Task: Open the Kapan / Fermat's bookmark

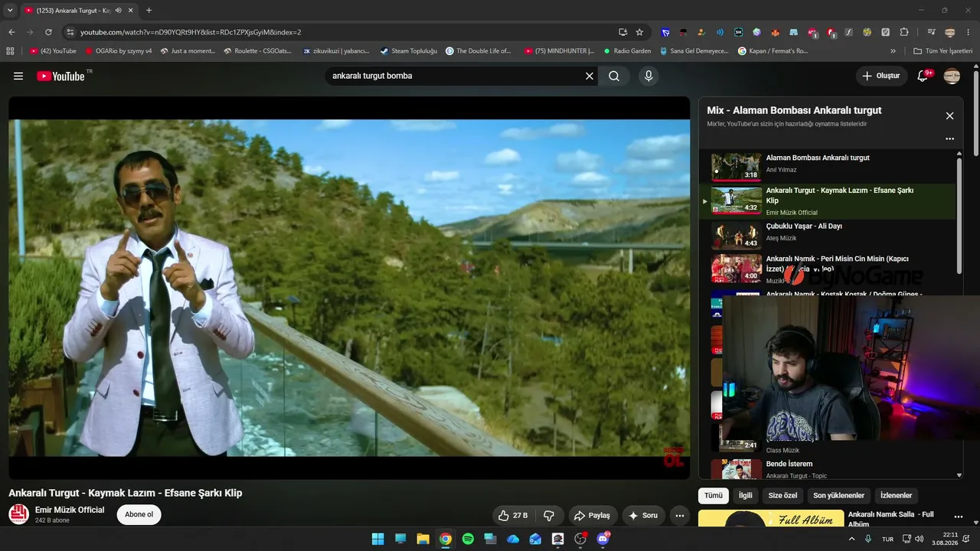Action: point(773,51)
